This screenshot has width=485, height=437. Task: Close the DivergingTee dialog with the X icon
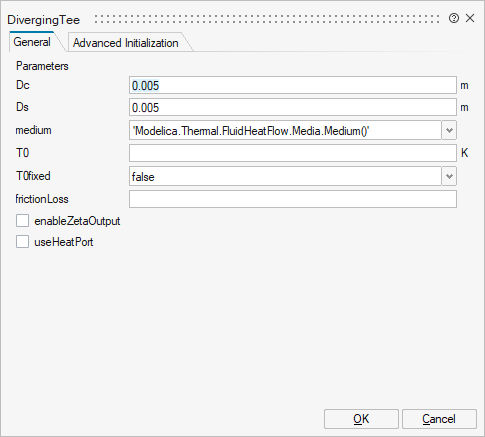(470, 18)
